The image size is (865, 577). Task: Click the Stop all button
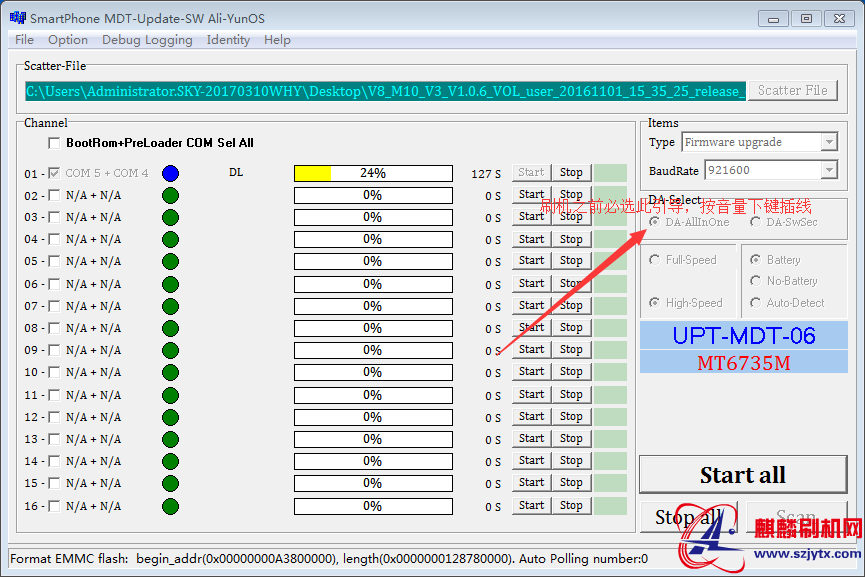click(688, 517)
